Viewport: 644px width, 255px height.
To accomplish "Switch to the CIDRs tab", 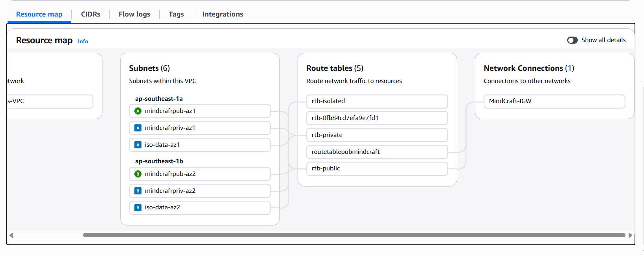I will pyautogui.click(x=91, y=14).
